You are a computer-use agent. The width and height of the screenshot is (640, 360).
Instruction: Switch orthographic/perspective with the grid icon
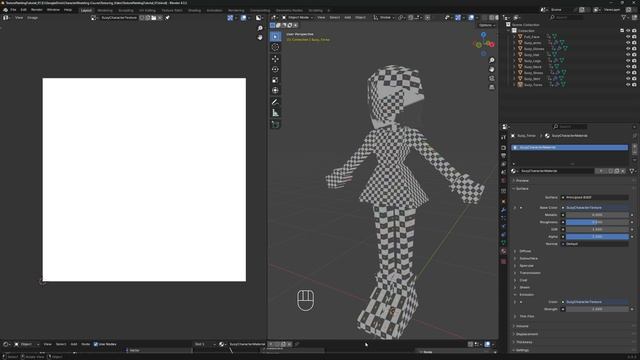492,87
